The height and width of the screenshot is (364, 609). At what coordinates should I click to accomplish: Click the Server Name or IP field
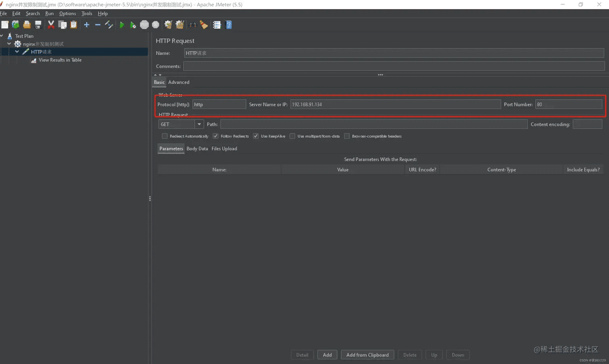click(x=395, y=104)
